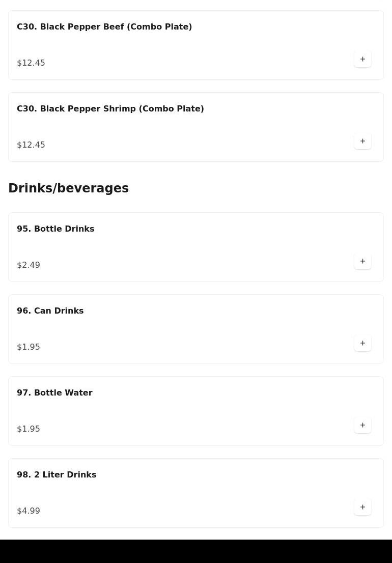This screenshot has width=392, height=563.
Task: Add 97. Bottle Water using plus icon
Action: (x=362, y=425)
